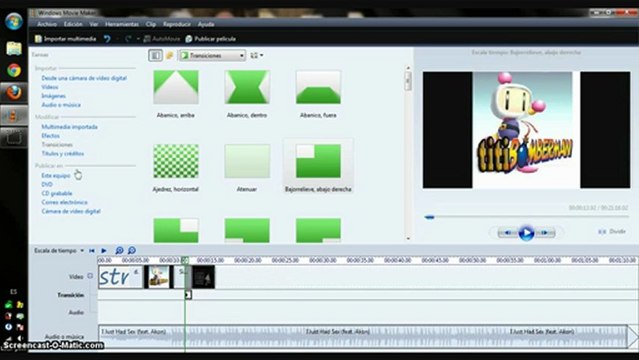This screenshot has height=360, width=639.
Task: Click the timeline play icon
Action: click(x=104, y=250)
